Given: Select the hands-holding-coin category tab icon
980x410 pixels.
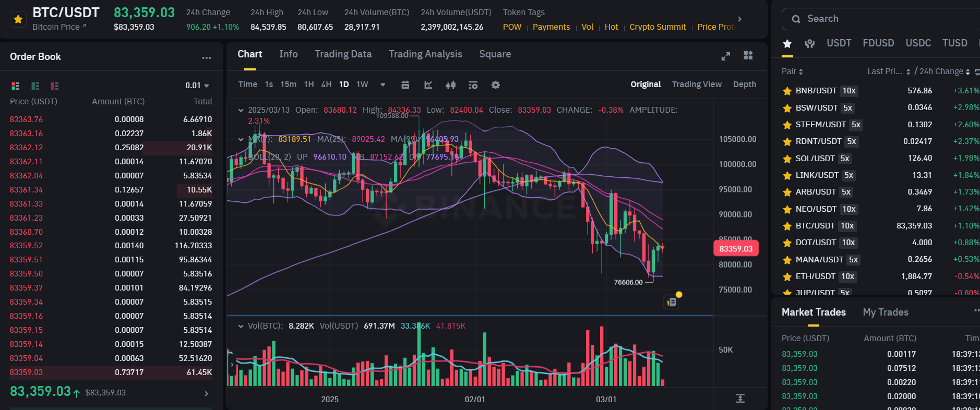Looking at the screenshot, I should (810, 44).
